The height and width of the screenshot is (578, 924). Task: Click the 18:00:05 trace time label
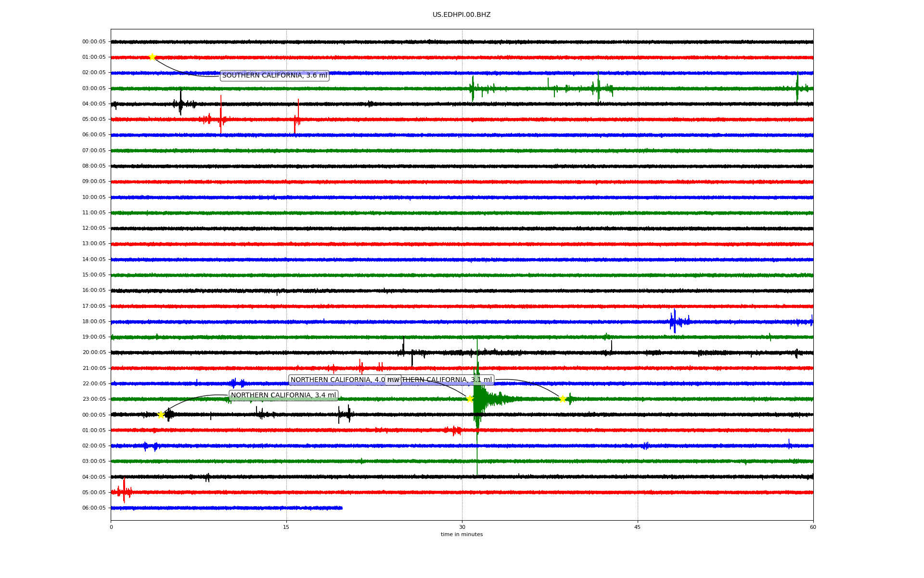click(94, 322)
